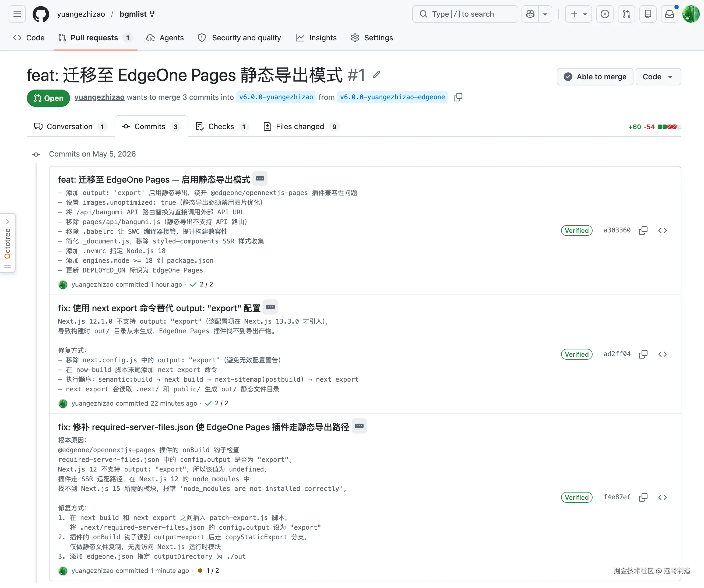Copy full SHA for commit a303360

643,231
